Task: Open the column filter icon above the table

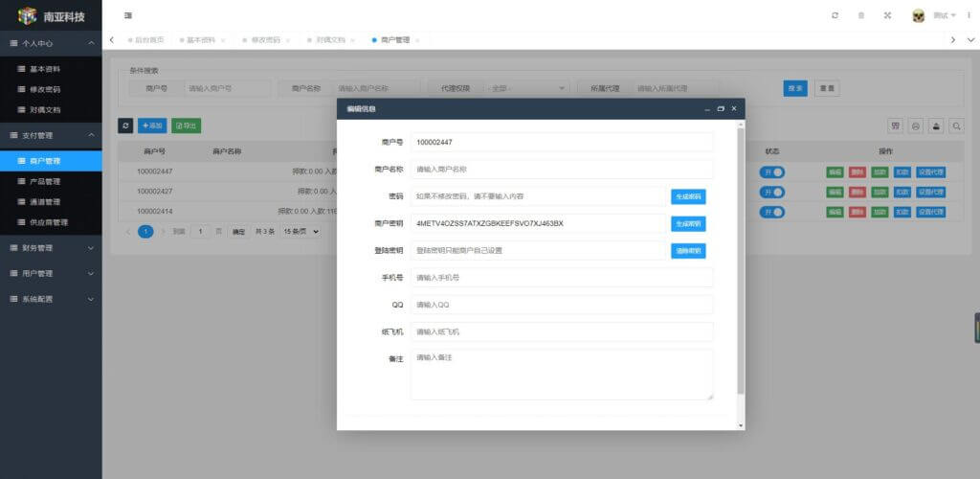Action: (x=896, y=125)
